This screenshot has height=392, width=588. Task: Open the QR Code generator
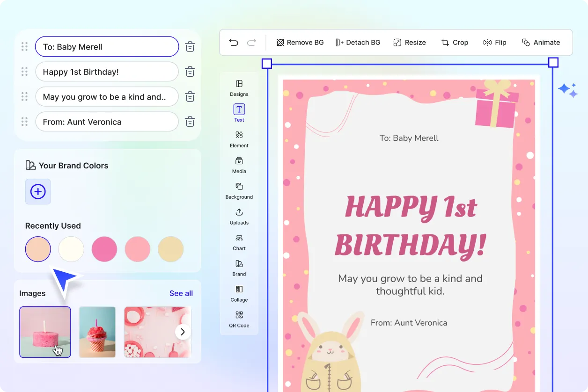[239, 319]
